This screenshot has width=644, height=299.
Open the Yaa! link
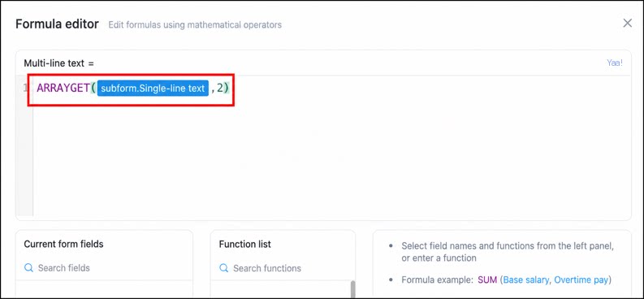[x=615, y=63]
